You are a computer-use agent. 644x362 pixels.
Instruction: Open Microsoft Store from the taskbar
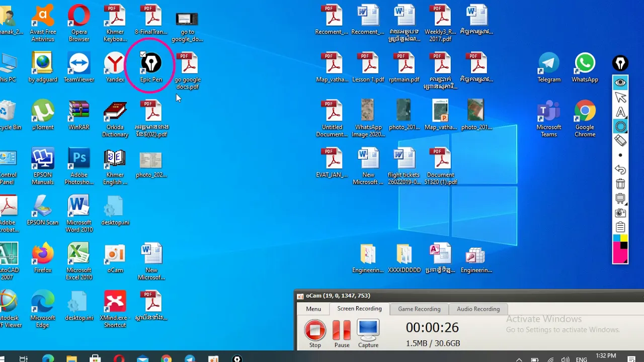coord(95,358)
